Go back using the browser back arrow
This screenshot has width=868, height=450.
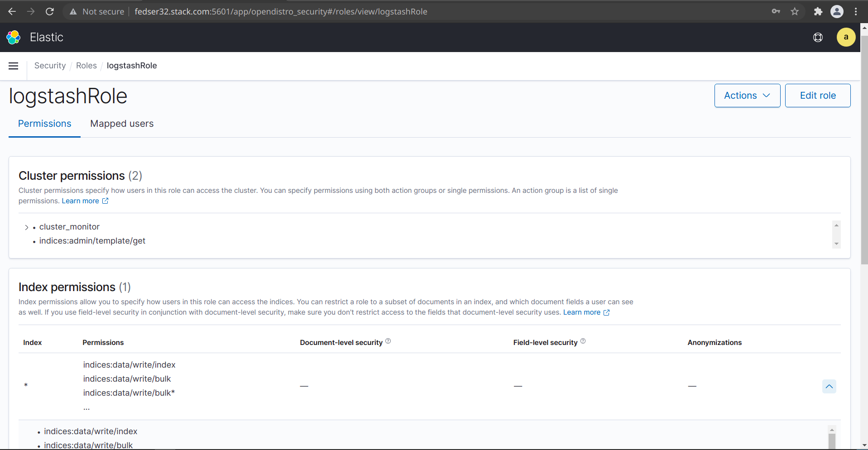pos(12,12)
